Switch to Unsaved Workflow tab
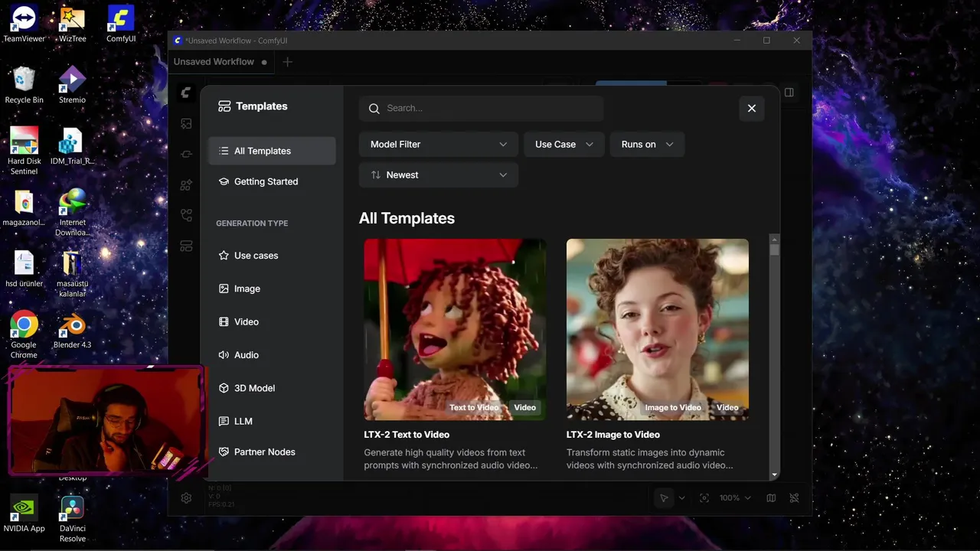 220,62
